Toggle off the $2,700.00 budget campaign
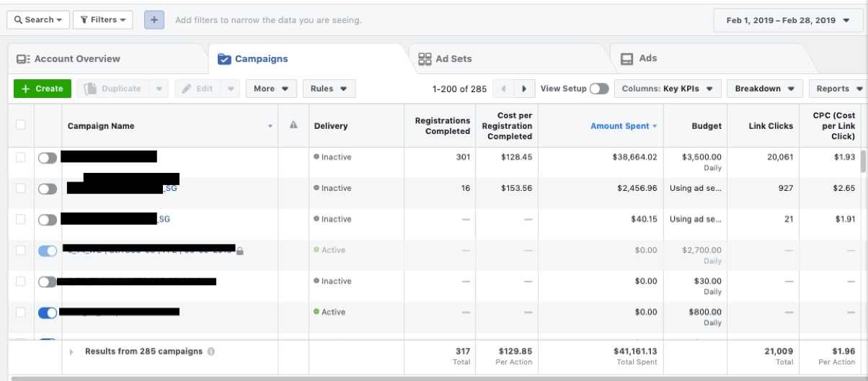868x381 pixels. (x=48, y=251)
